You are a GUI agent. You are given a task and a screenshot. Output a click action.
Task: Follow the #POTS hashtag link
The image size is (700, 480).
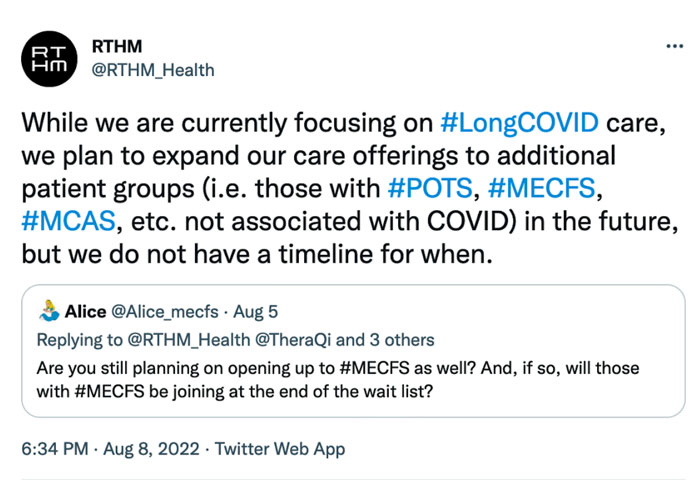[430, 188]
